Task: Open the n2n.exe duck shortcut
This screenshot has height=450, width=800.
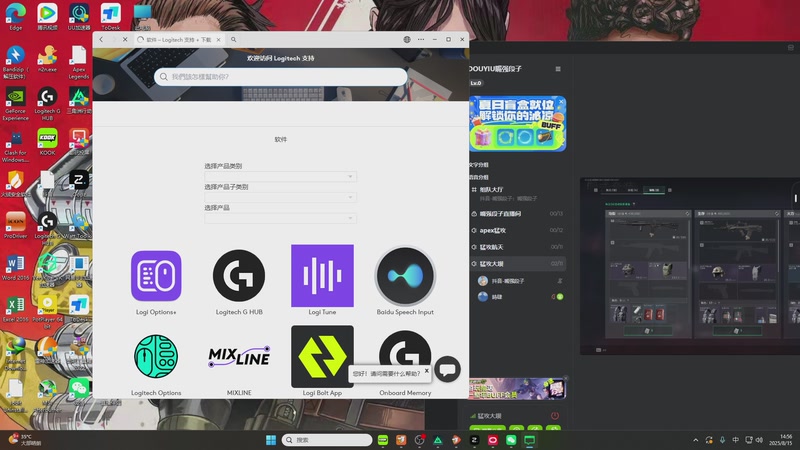Action: [47, 59]
